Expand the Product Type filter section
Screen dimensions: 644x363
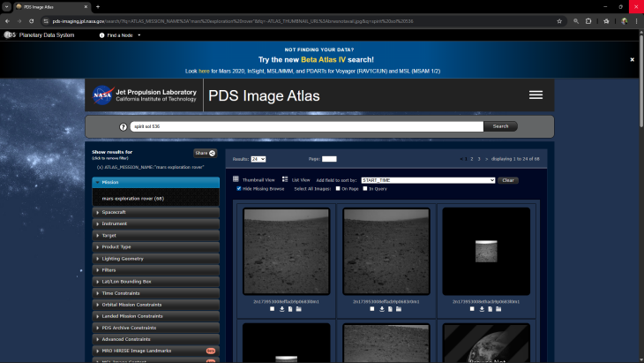click(155, 246)
